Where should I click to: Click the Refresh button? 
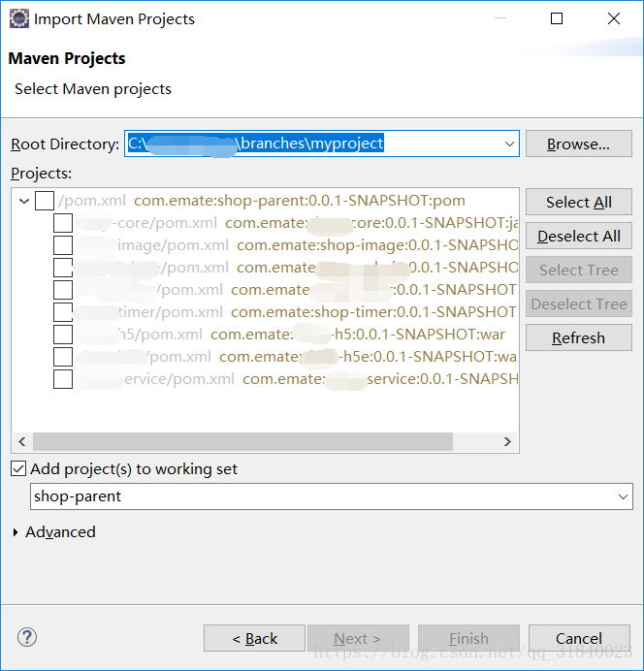578,337
